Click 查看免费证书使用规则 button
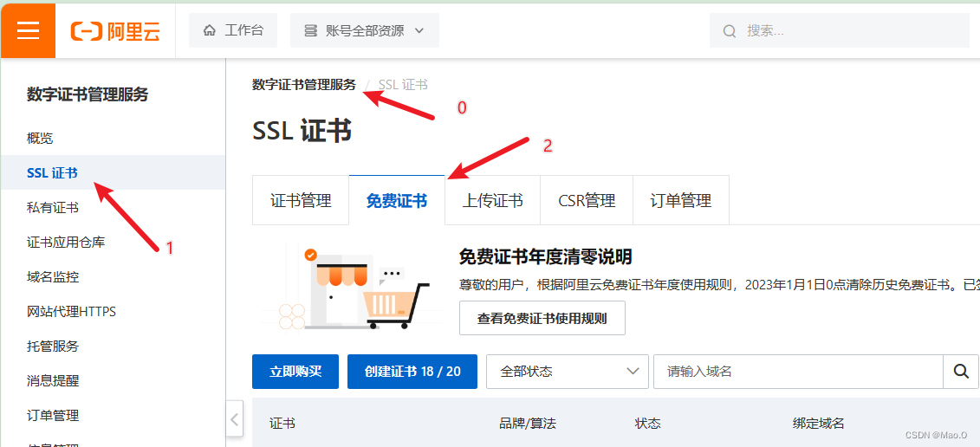Viewport: 980px width, 447px height. 542,318
